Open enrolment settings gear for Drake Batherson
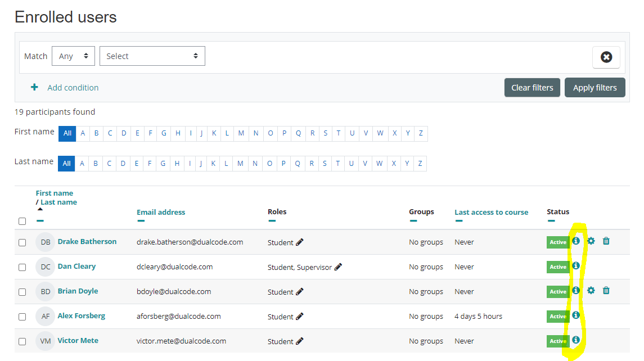Viewport: 644px width, 361px height. click(x=591, y=241)
